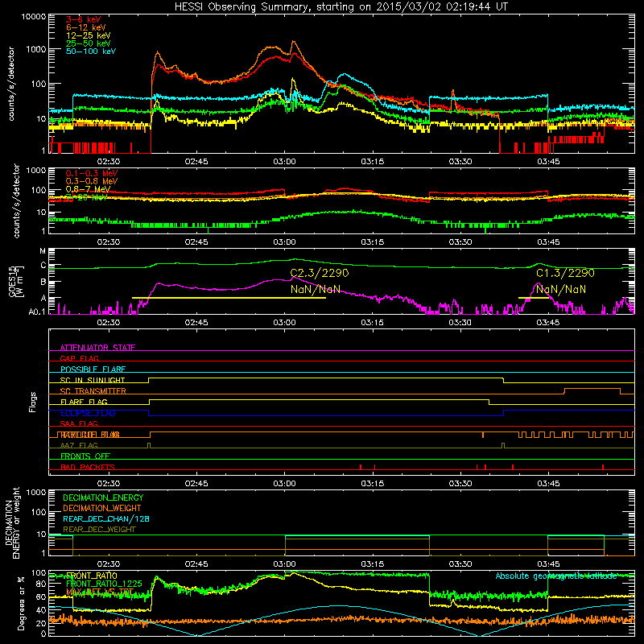Click the AAZ FLAG label
Screen dimensions: 644x644
(x=79, y=446)
